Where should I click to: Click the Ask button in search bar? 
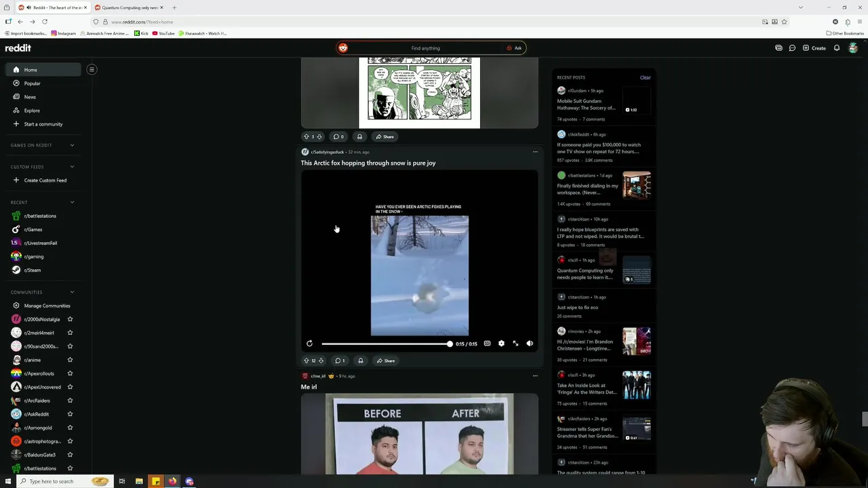tap(514, 48)
